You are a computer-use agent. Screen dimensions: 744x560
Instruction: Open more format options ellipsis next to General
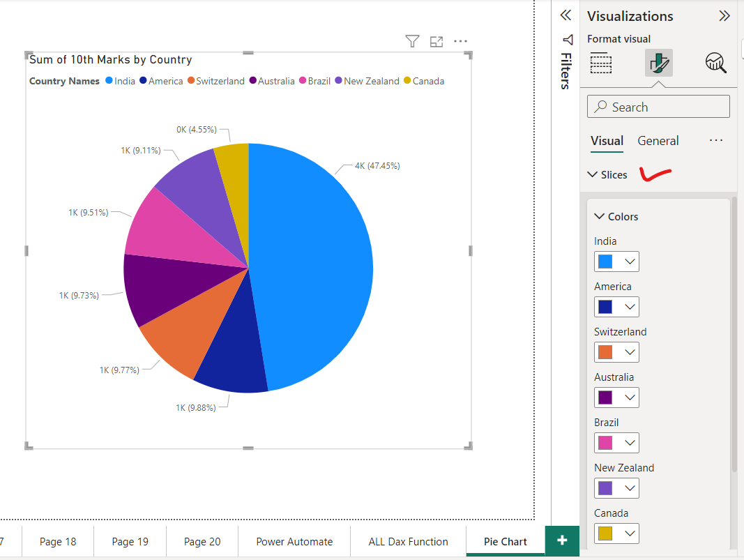(x=716, y=140)
